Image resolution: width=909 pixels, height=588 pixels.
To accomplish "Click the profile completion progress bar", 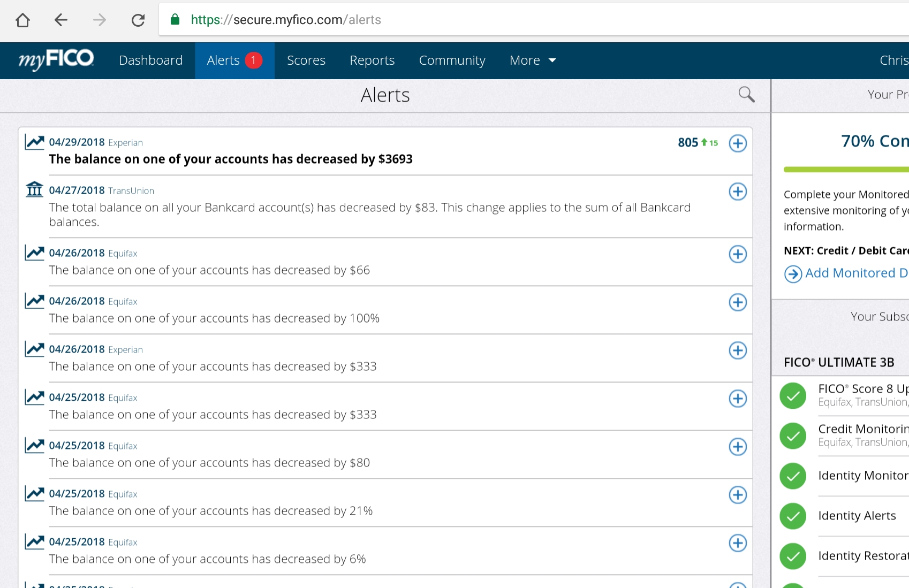I will point(846,170).
